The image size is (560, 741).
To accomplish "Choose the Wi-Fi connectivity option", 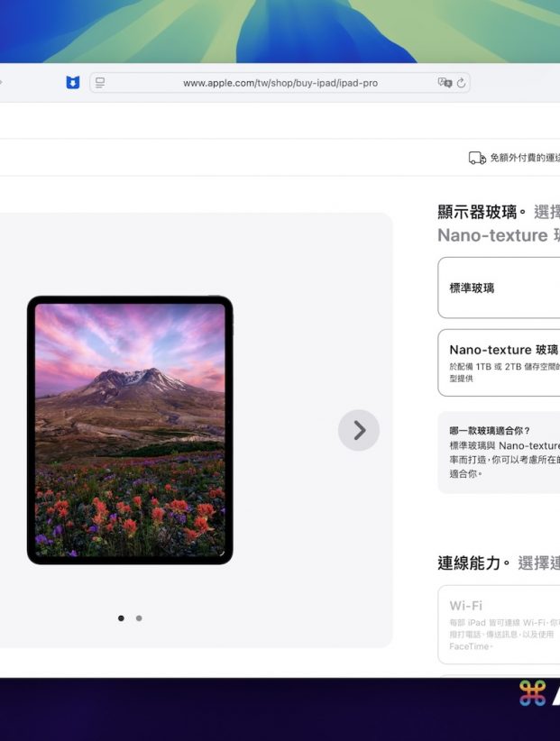I will tap(499, 625).
